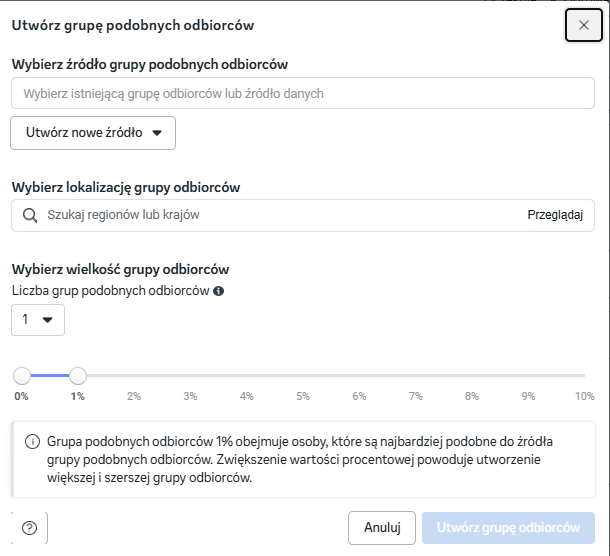Viewport: 610px width, 556px height.
Task: Click the Szukaj regionów lub krajów search field
Action: tap(303, 215)
